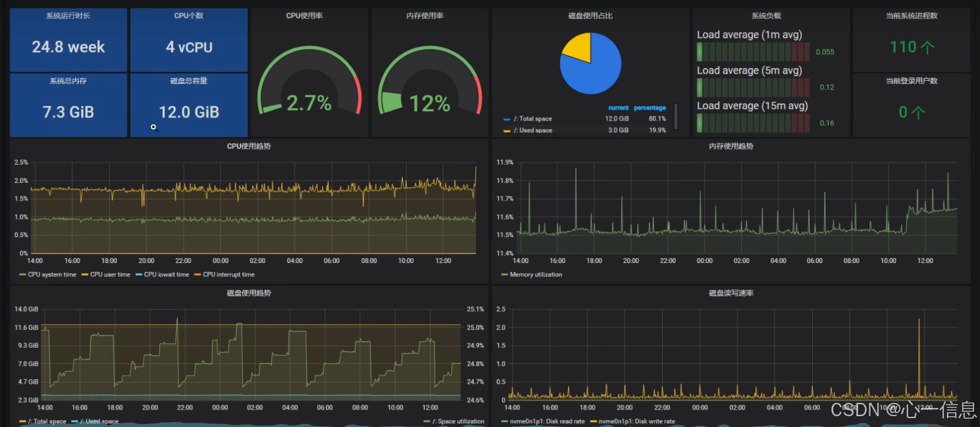Open the 当前系统进程数 panel title menu

tap(911, 16)
